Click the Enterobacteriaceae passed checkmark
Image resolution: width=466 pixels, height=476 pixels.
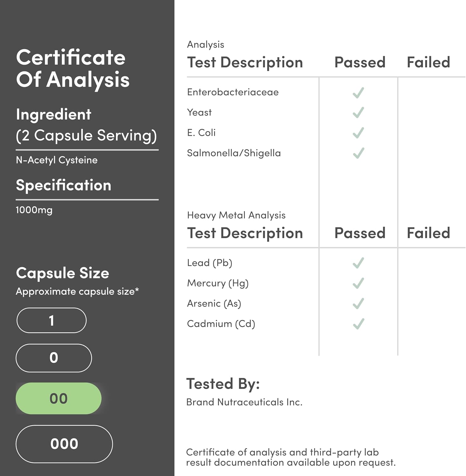point(358,93)
